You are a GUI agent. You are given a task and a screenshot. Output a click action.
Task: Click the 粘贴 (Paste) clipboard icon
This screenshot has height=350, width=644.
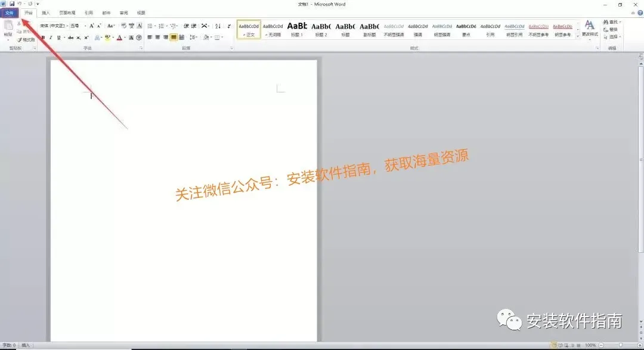(8, 27)
